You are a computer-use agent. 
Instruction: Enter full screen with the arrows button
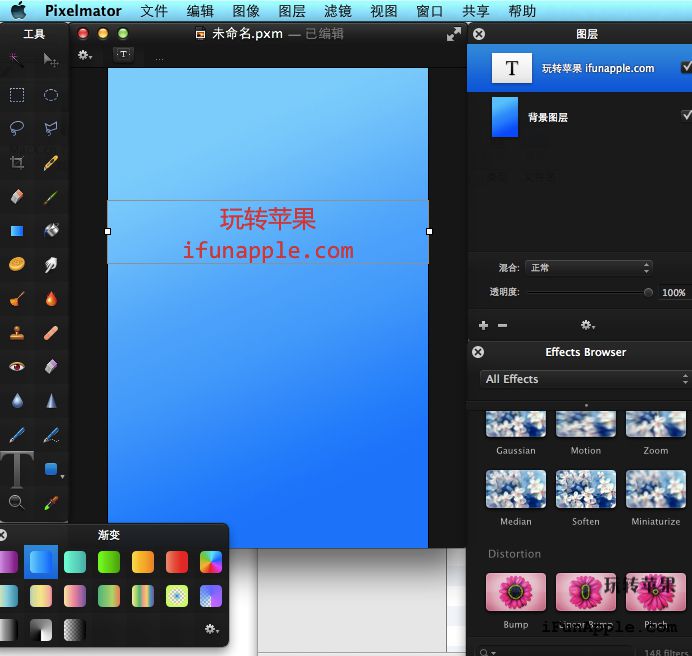coord(454,34)
